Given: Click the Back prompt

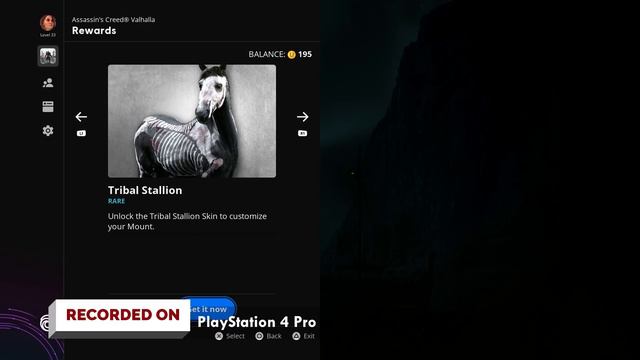Looking at the screenshot, I should pyautogui.click(x=268, y=336).
